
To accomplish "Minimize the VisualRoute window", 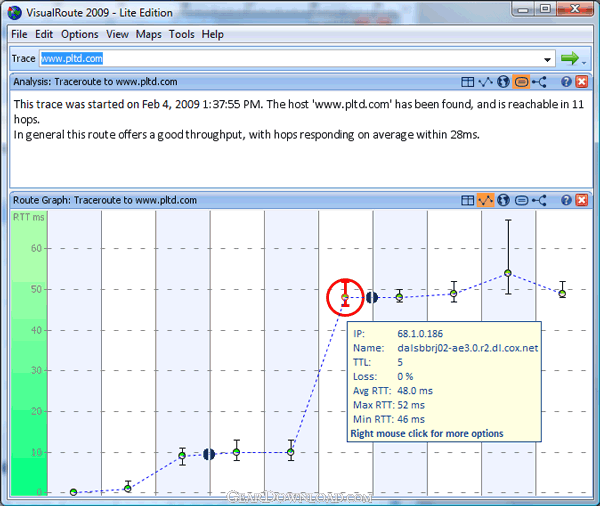I will 523,9.
